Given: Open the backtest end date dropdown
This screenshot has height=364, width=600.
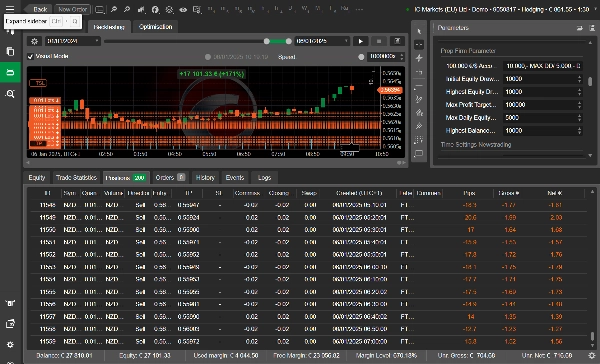Looking at the screenshot, I should click(322, 41).
